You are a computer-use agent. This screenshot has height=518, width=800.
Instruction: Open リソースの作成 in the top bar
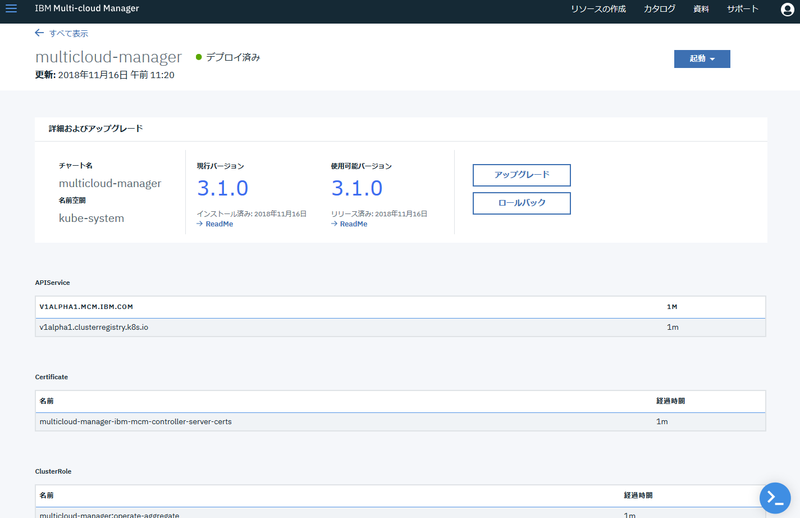click(x=598, y=9)
